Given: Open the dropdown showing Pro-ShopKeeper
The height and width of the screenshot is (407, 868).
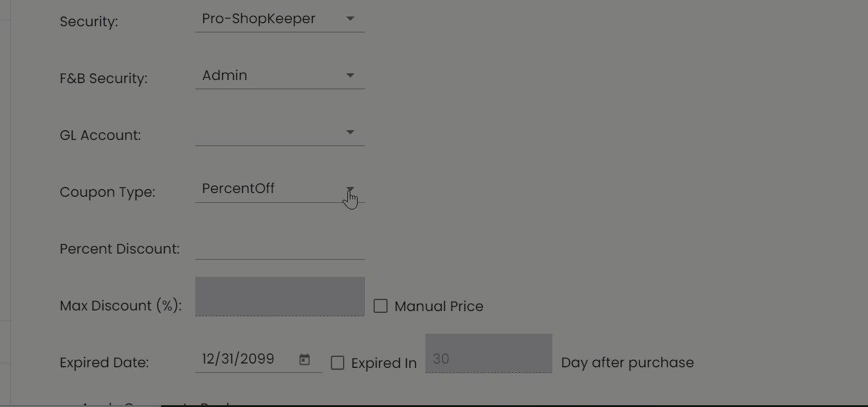Looking at the screenshot, I should tap(280, 19).
